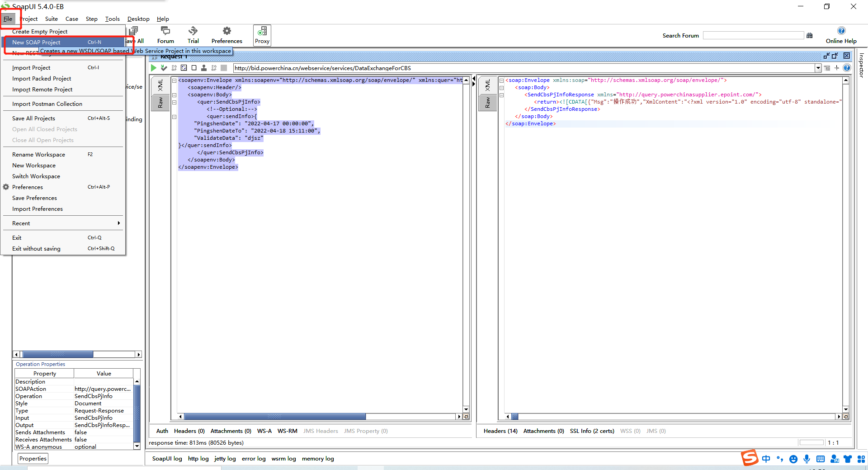Click the Sogou input icon in the tray
This screenshot has height=470, width=868.
click(x=750, y=458)
